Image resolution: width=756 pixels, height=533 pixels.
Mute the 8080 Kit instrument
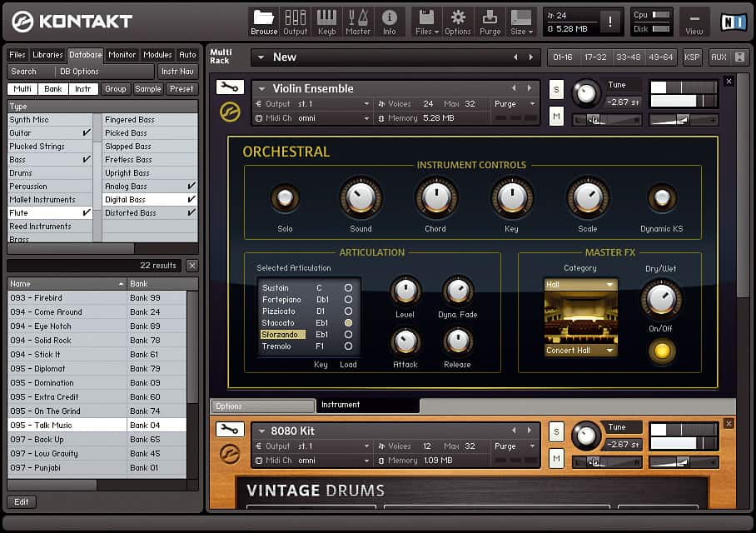(556, 458)
